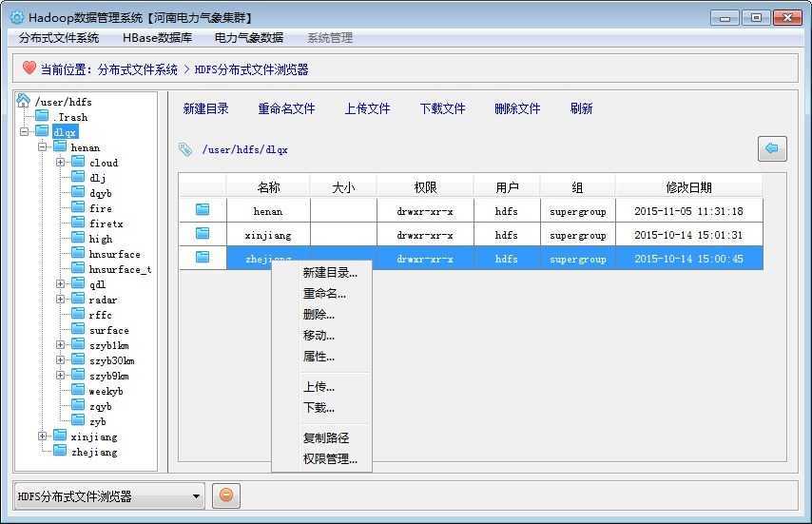Choose 权限管理... from context menu
This screenshot has width=812, height=524.
[x=330, y=458]
